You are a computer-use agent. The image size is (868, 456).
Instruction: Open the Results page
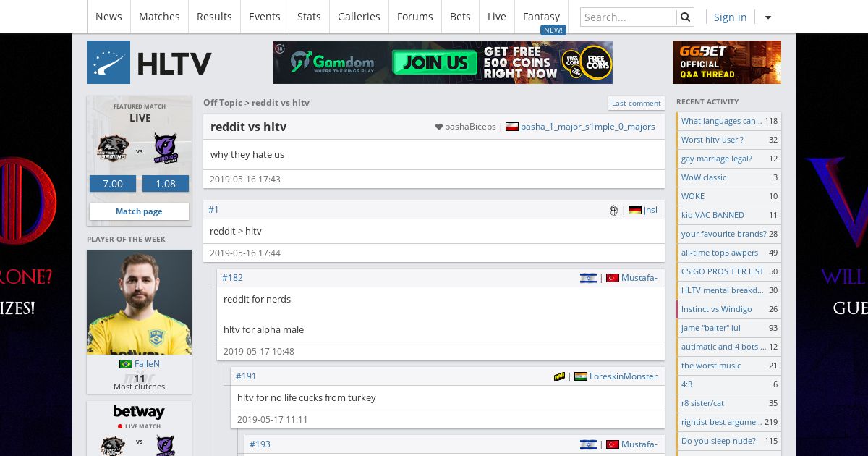(214, 17)
